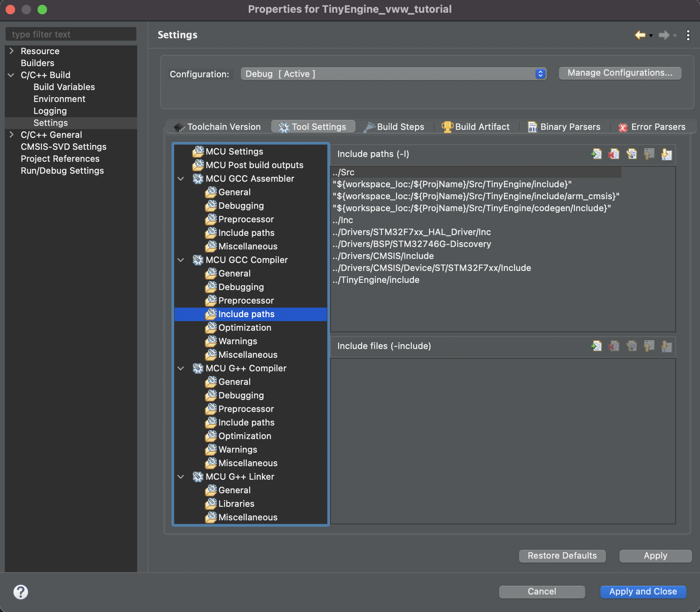Go forward to next properties page
This screenshot has width=700, height=612.
coord(664,35)
